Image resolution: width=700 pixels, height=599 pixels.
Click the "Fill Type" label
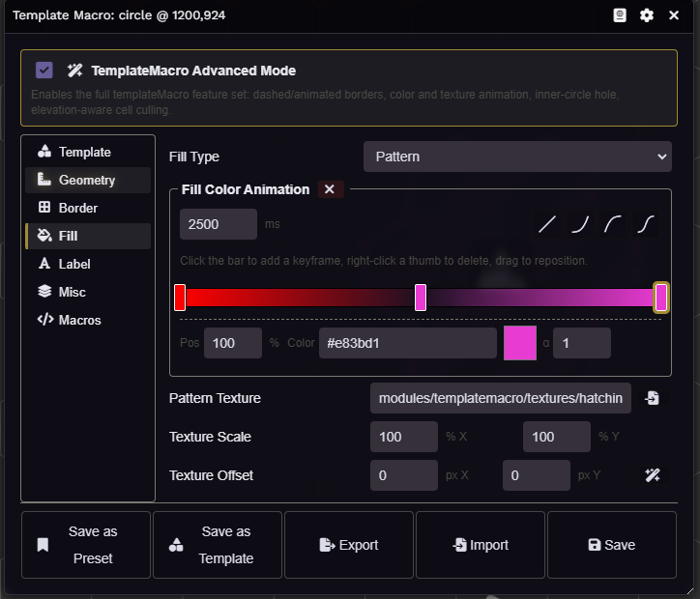[194, 157]
